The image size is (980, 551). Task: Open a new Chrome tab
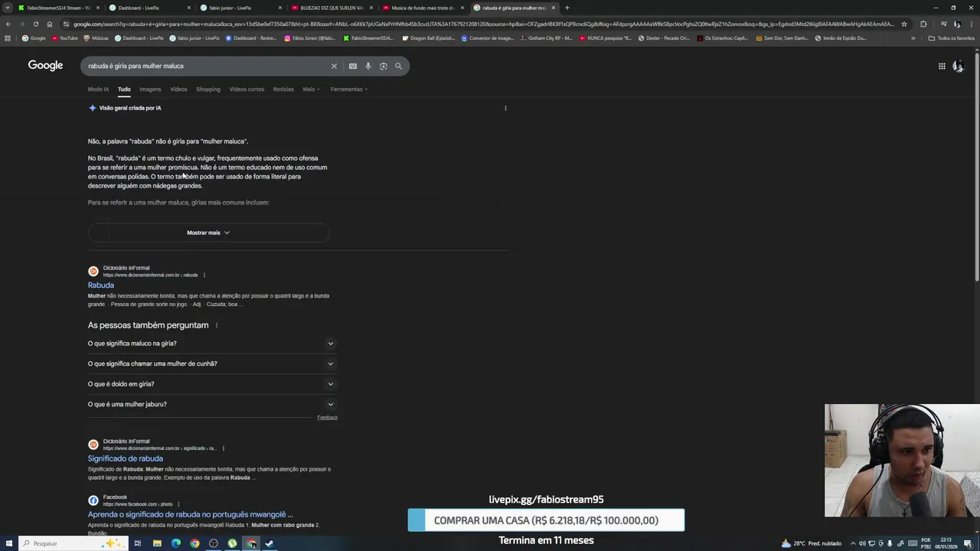(x=567, y=8)
